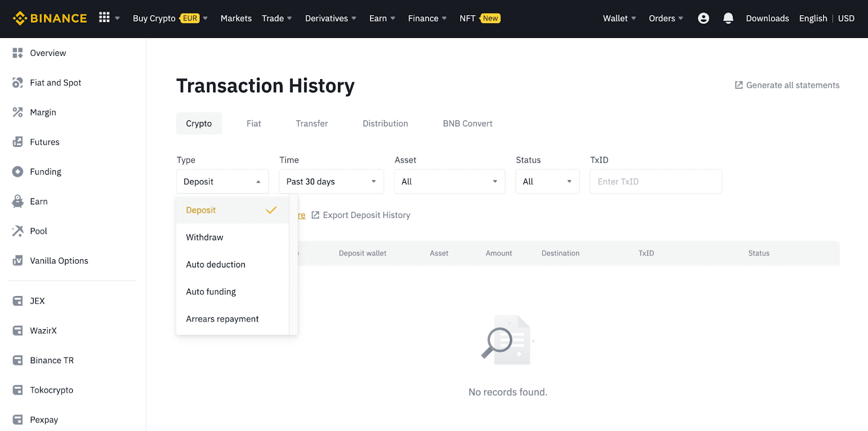Image resolution: width=868 pixels, height=431 pixels.
Task: Open the Asset dropdown
Action: 450,182
